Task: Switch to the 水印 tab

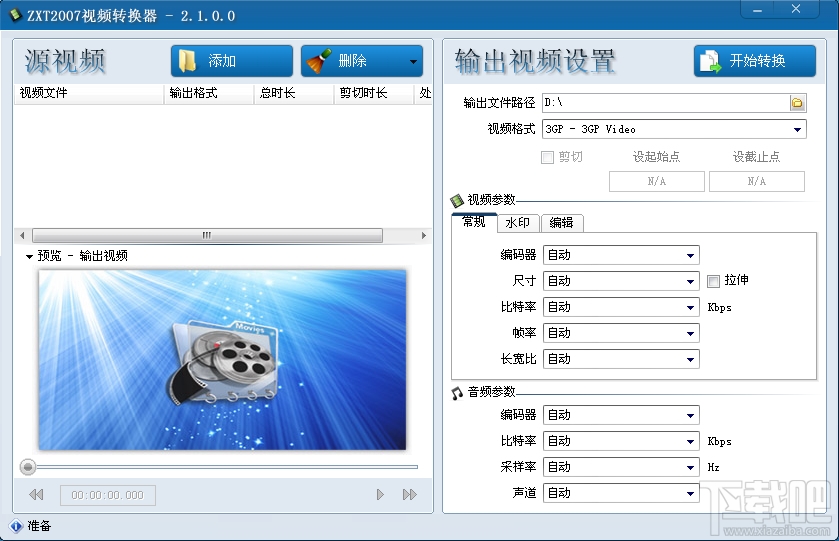Action: click(518, 223)
